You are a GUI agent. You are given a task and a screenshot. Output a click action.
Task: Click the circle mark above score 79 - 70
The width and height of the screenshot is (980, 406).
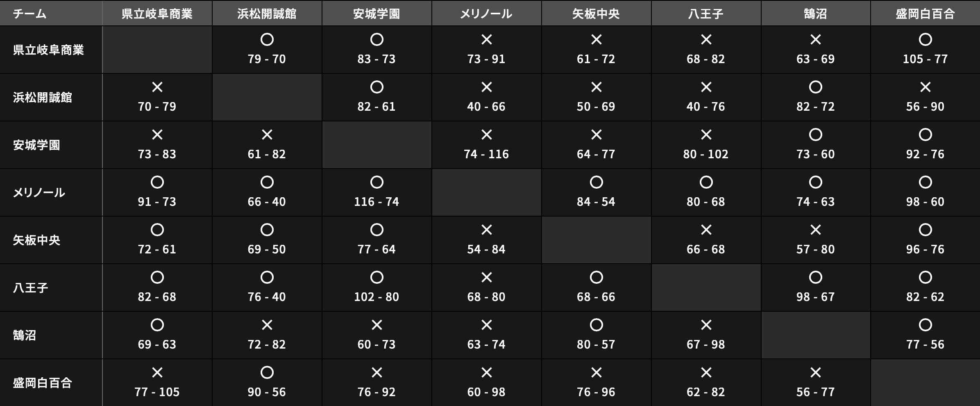[x=267, y=39]
